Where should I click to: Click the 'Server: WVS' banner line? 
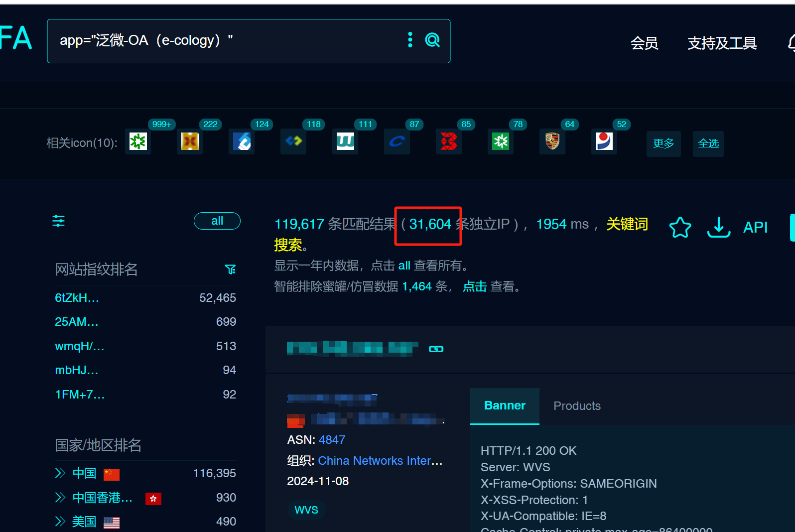515,467
